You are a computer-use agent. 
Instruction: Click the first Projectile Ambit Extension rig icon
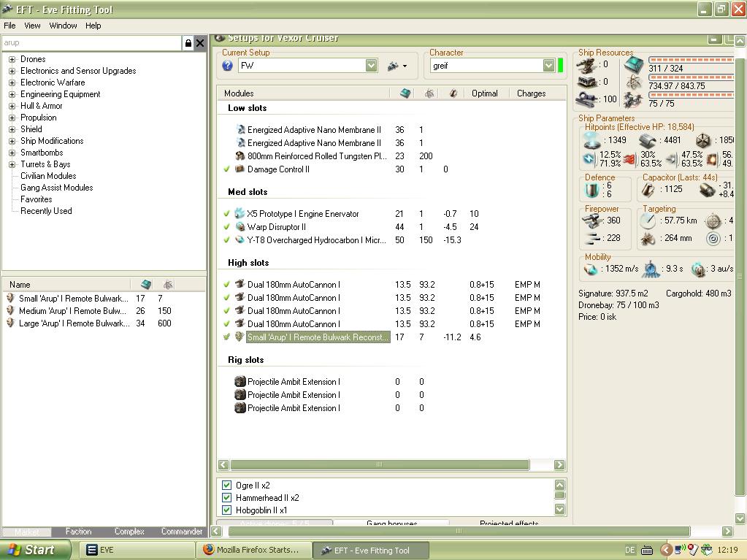point(240,382)
